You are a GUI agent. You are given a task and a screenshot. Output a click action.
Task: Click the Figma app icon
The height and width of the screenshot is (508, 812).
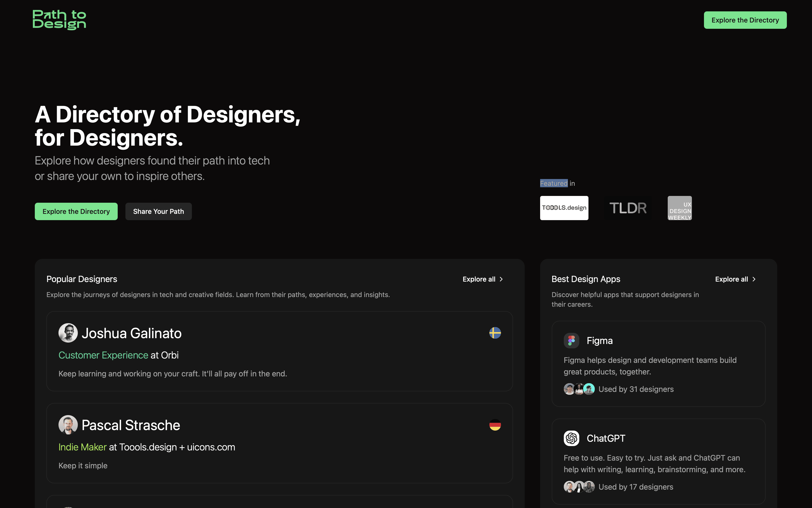pos(571,341)
